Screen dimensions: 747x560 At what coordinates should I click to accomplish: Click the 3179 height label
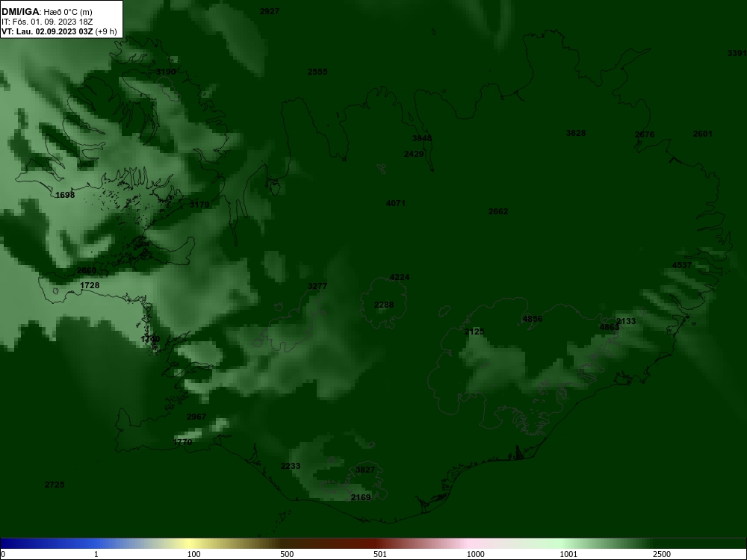click(x=199, y=205)
